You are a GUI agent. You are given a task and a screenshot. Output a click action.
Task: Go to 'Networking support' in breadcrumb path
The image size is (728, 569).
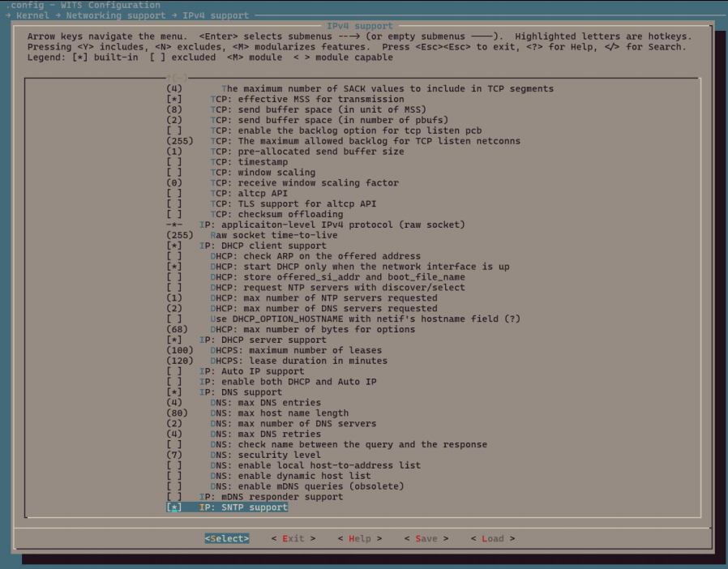tap(116, 15)
